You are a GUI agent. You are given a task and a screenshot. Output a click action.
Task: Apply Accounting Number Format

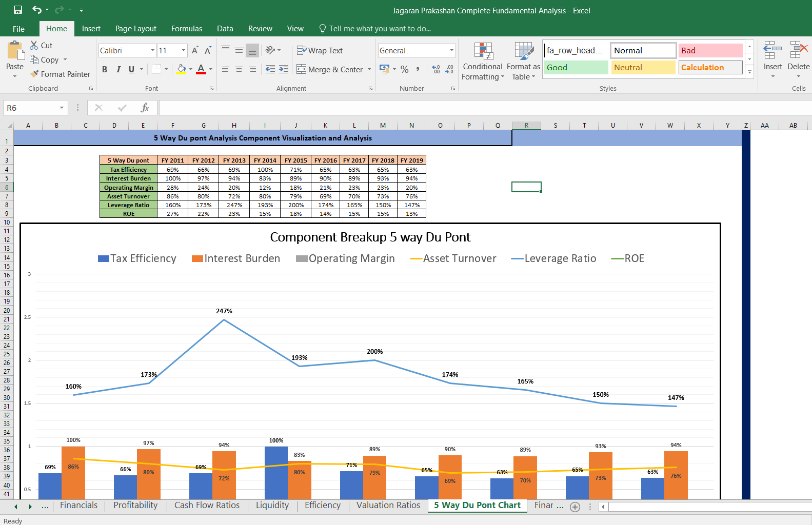coord(384,69)
